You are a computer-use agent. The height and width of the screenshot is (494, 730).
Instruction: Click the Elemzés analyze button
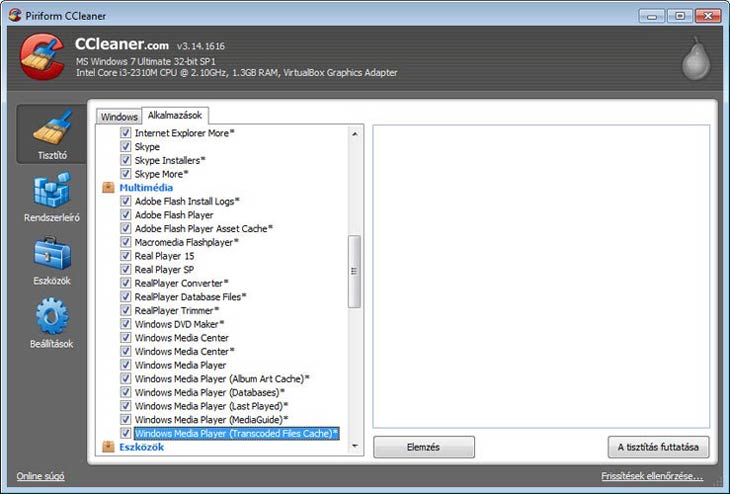(x=424, y=447)
